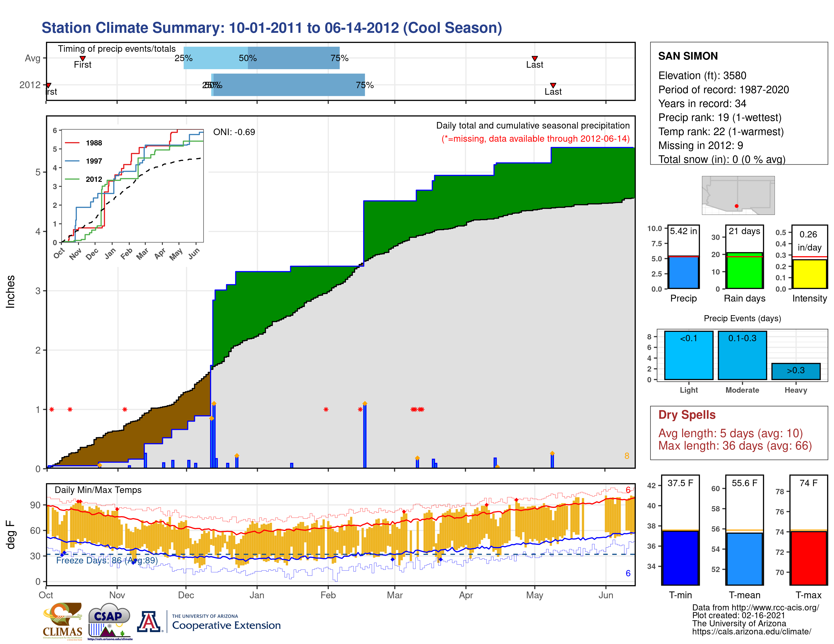Click the blue Precip total bar
This screenshot has height=644, width=834.
[684, 273]
